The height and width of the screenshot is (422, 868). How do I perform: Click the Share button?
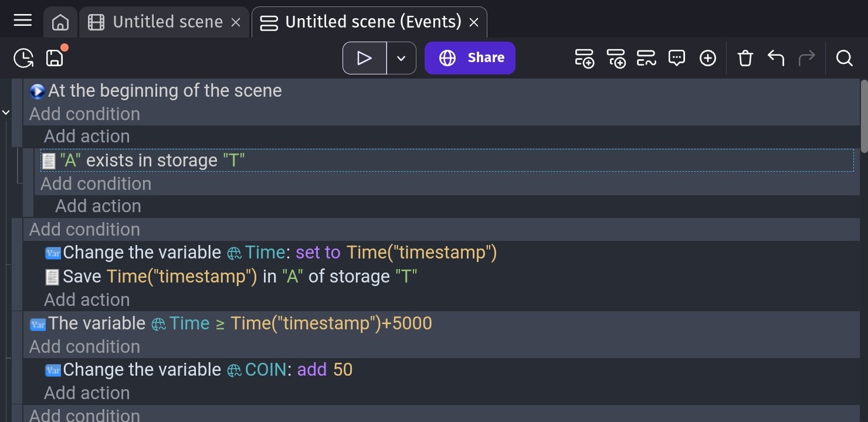point(469,57)
